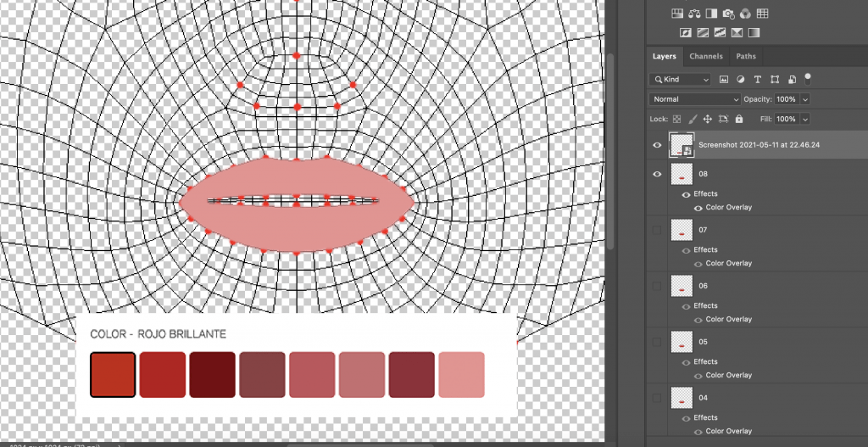Add a Photo Filter adjustment
The height and width of the screenshot is (447, 868).
point(728,14)
